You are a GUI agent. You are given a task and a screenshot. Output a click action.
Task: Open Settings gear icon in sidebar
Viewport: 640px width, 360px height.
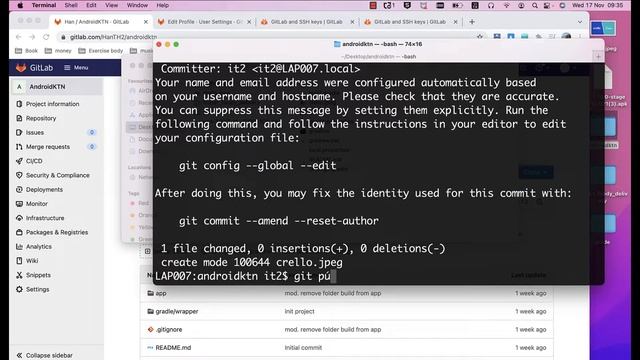pyautogui.click(x=19, y=289)
